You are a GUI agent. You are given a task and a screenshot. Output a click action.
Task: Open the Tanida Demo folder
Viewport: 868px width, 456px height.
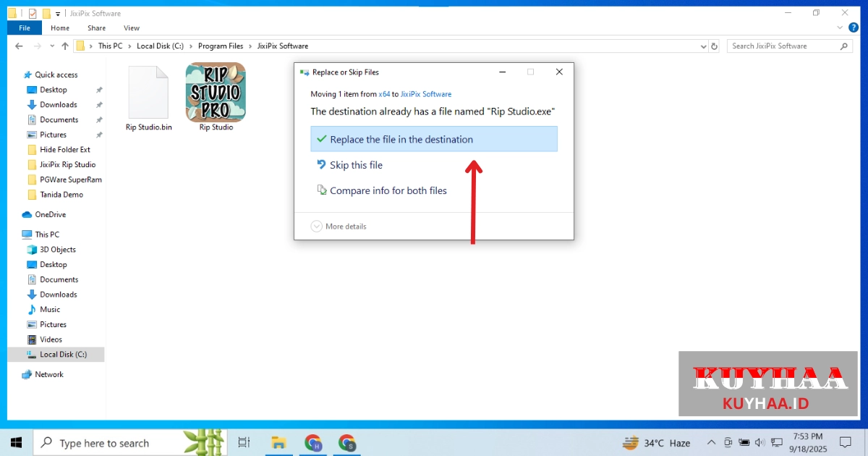point(61,195)
